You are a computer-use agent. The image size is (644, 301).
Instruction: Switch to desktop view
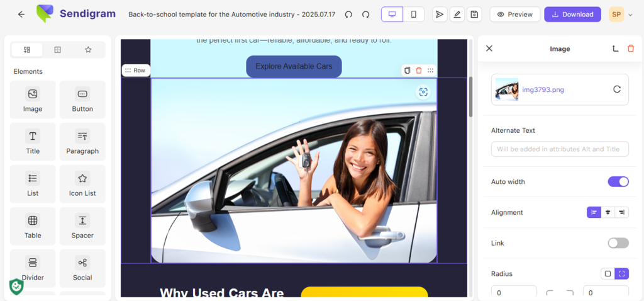click(392, 14)
